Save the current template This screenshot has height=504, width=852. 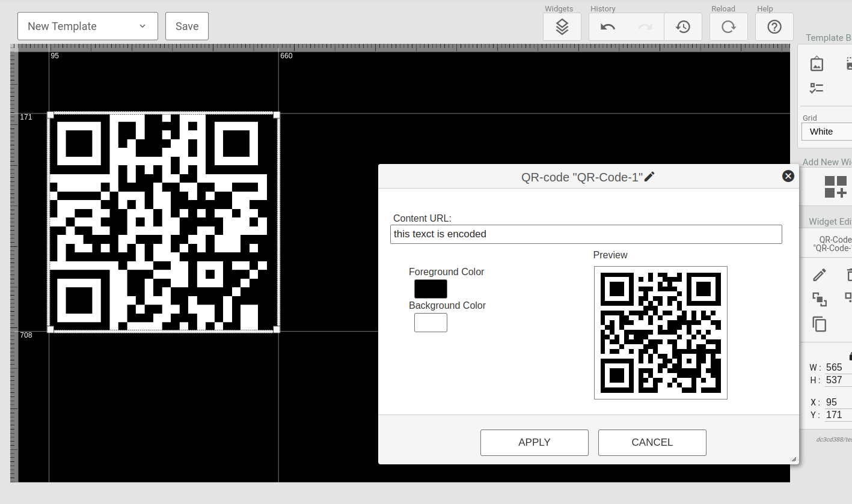[x=186, y=26]
